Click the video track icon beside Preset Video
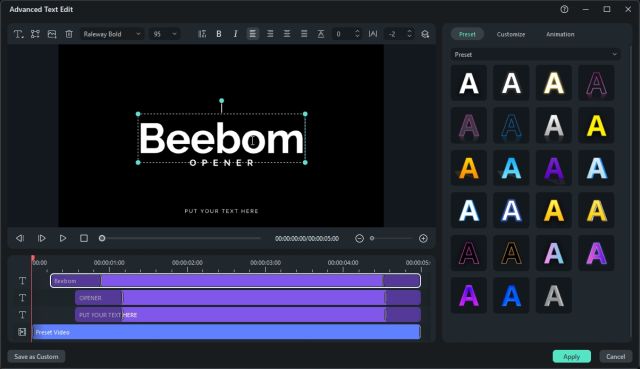The height and width of the screenshot is (369, 640). [22, 332]
